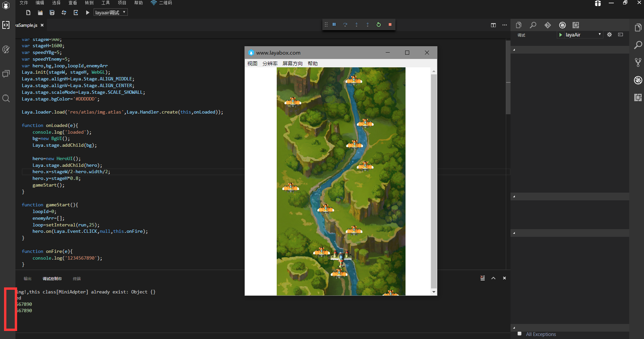Image resolution: width=644 pixels, height=339 pixels.
Task: Split the editor view
Action: tap(493, 25)
